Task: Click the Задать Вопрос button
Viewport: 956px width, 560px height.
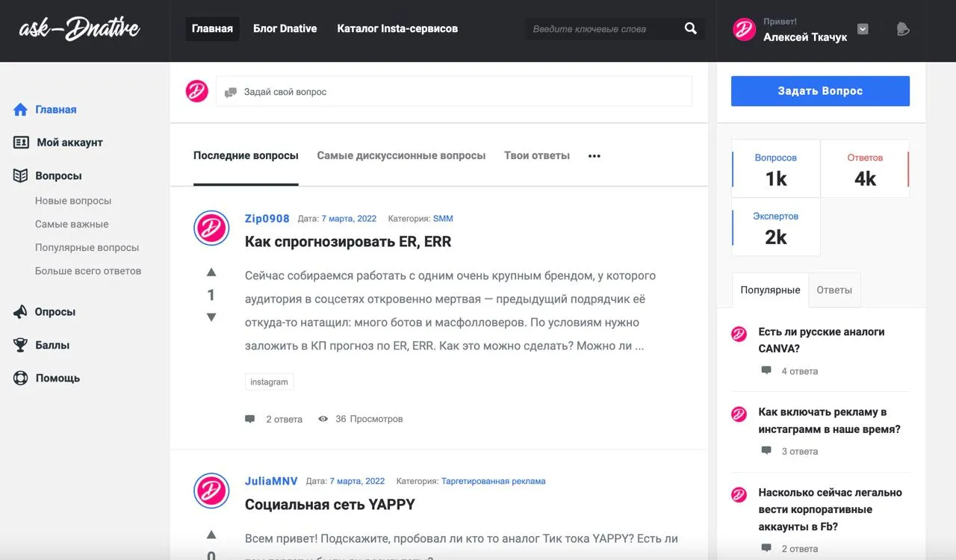Action: tap(820, 91)
